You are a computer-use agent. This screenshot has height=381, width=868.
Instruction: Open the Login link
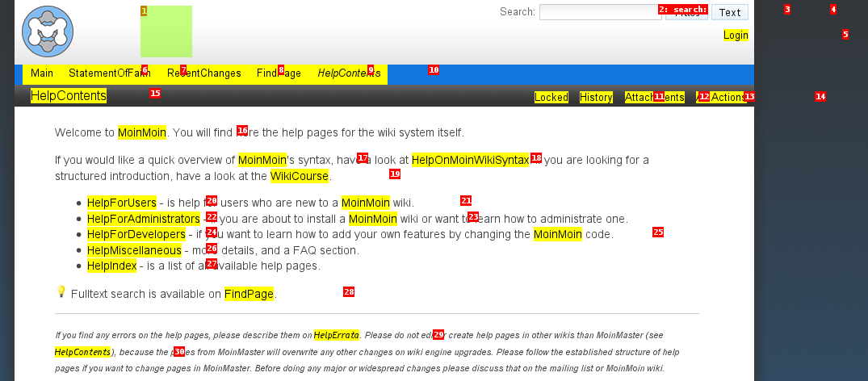pos(736,36)
